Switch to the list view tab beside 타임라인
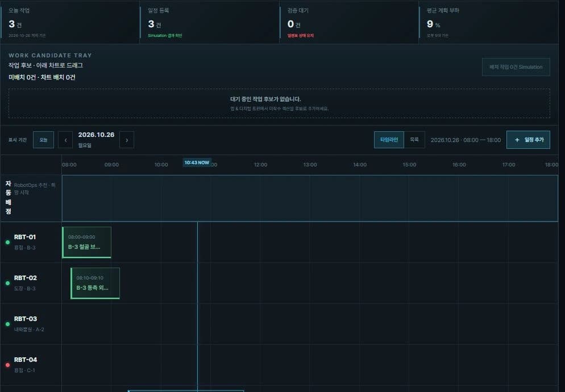 (414, 140)
